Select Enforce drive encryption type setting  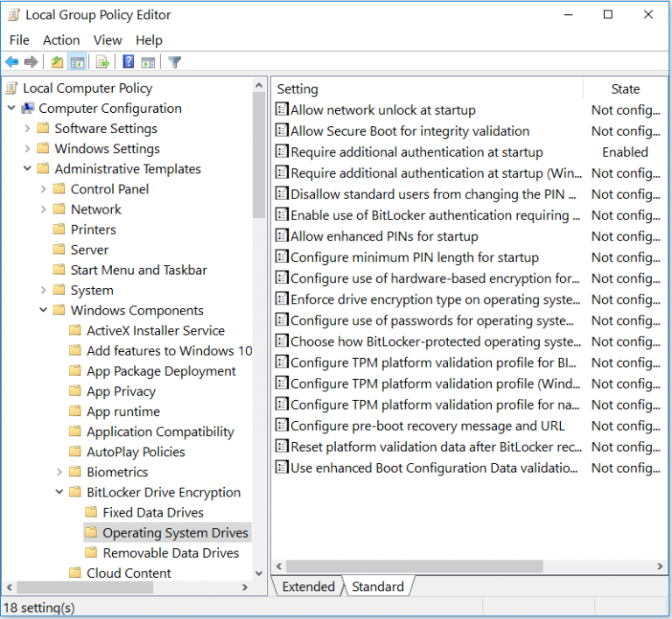pos(435,299)
